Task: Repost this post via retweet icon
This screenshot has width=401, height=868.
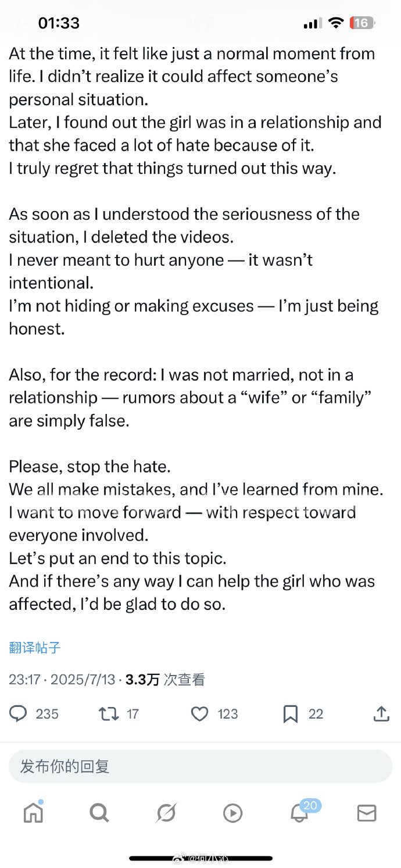Action: click(109, 714)
